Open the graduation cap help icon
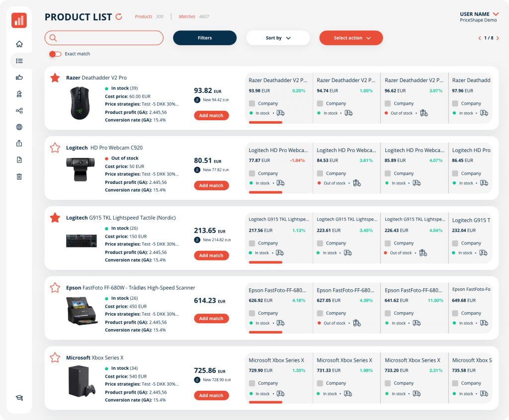This screenshot has height=420, width=509. 19,398
